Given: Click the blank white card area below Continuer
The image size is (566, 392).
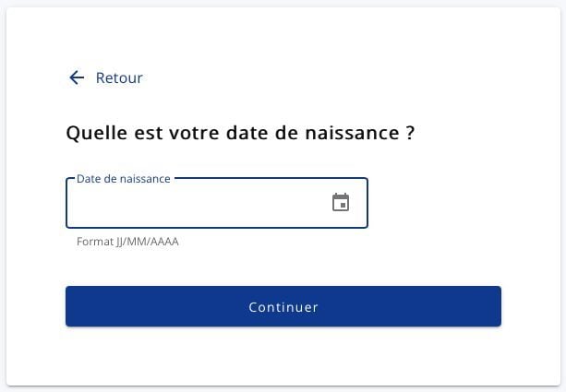Looking at the screenshot, I should 283,355.
